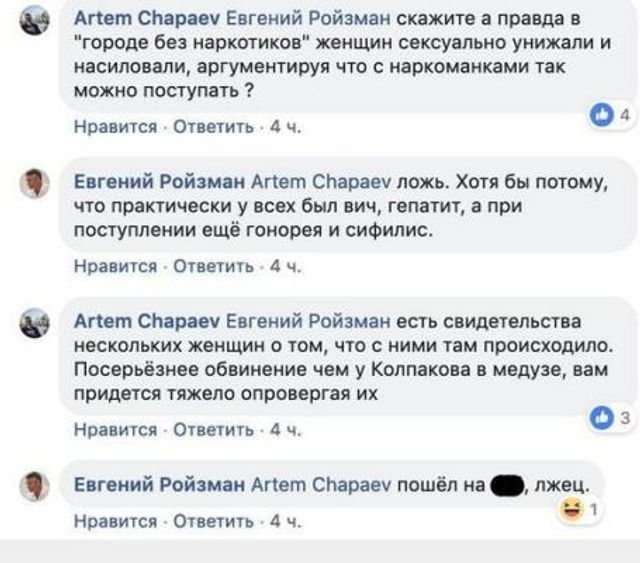Click the laughing emoji reaction on last comment
This screenshot has height=563, width=640.
(573, 512)
